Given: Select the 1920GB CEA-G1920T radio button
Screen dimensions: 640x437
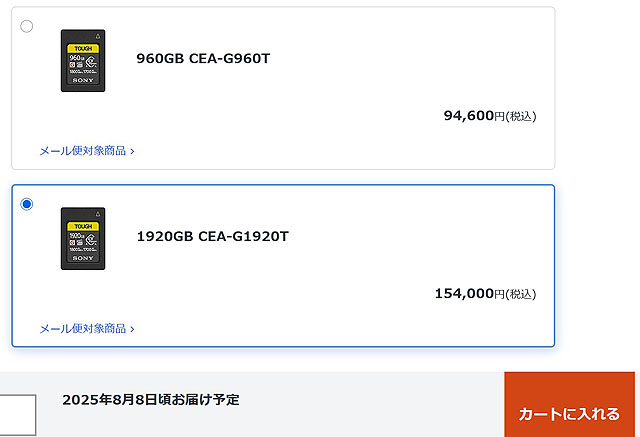Looking at the screenshot, I should click(x=27, y=204).
